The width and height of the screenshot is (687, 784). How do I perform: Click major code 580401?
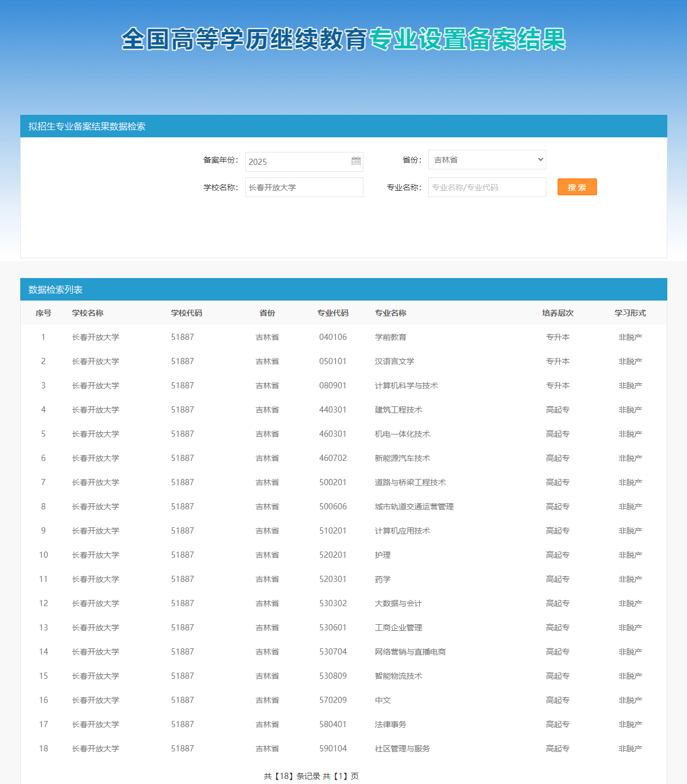pyautogui.click(x=333, y=724)
